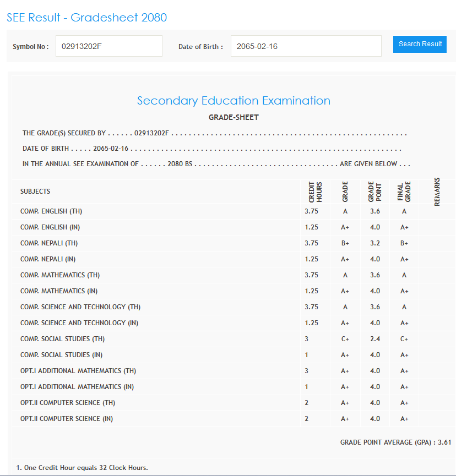
Task: Click the CREDIT HOURS column header
Action: (x=315, y=192)
